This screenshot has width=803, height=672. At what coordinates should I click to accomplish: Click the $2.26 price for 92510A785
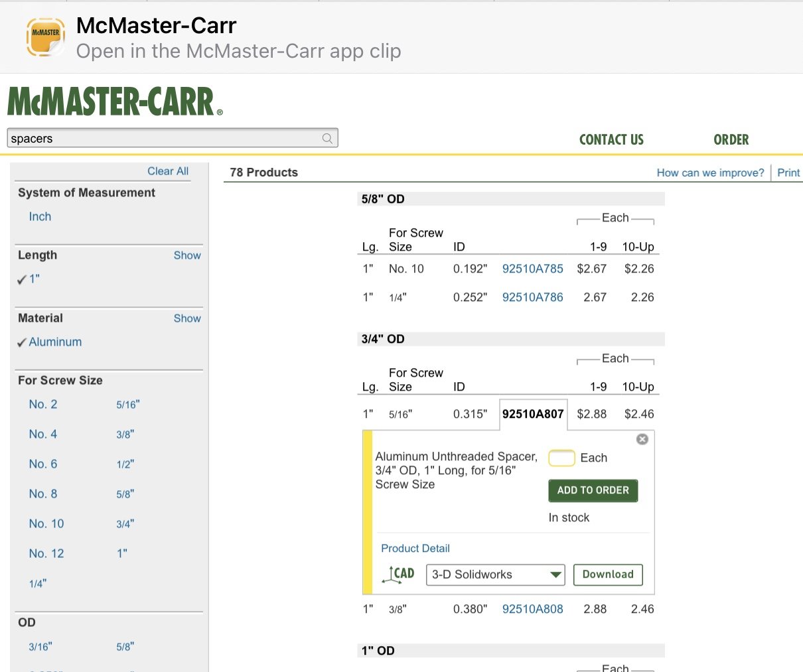tap(639, 269)
